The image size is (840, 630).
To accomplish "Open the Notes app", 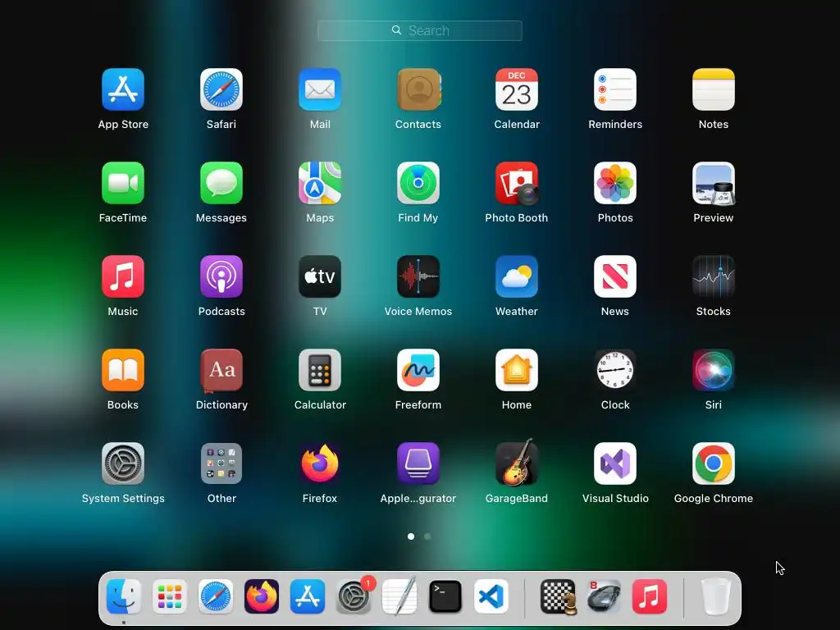I will [x=714, y=89].
